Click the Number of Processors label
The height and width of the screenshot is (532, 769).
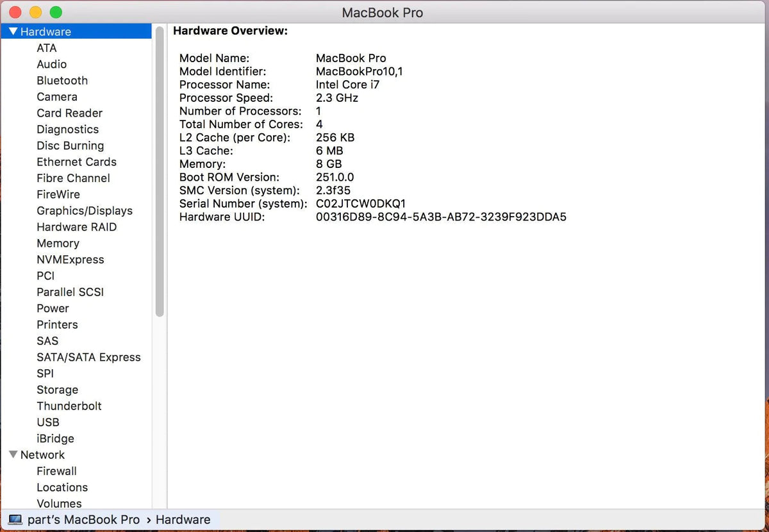[240, 111]
